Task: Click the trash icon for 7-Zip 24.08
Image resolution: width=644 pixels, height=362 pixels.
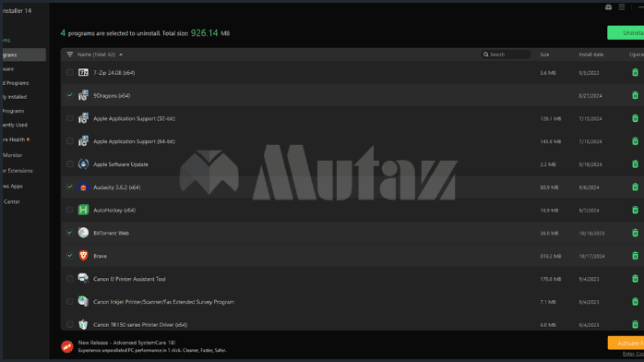Action: click(635, 73)
